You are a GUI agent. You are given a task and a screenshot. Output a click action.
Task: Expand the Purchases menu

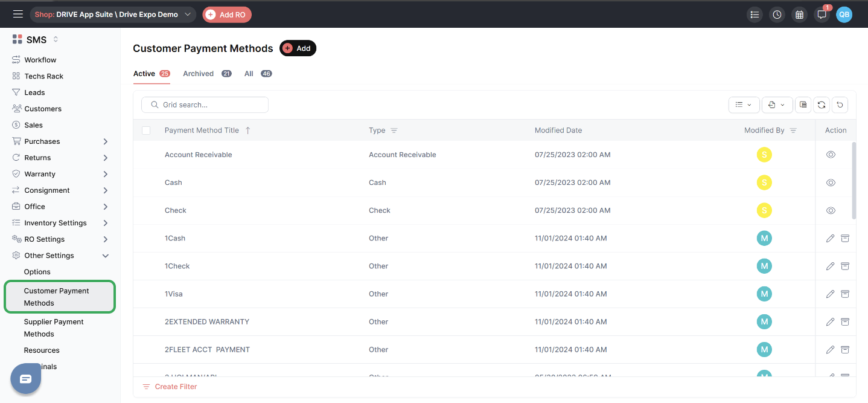click(106, 141)
